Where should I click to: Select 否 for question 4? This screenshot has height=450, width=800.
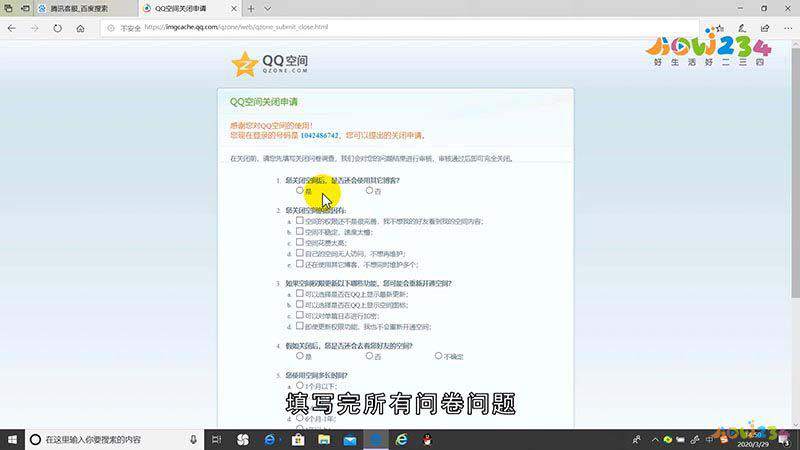(369, 356)
